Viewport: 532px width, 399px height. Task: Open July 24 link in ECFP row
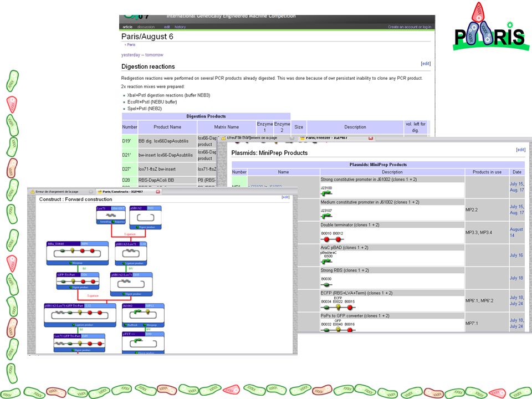tap(516, 304)
